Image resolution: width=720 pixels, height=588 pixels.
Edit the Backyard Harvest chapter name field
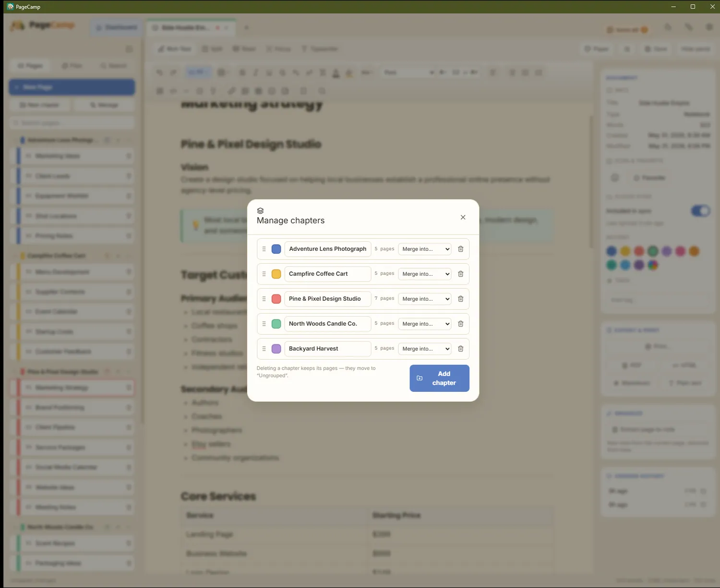[328, 349]
